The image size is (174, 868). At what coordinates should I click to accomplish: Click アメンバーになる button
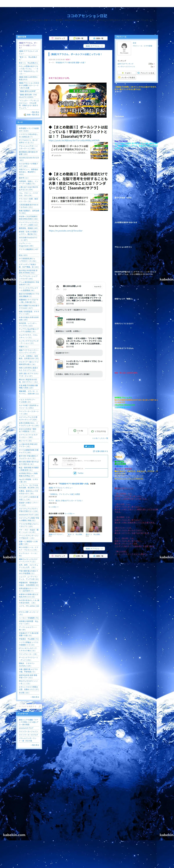click(x=146, y=73)
